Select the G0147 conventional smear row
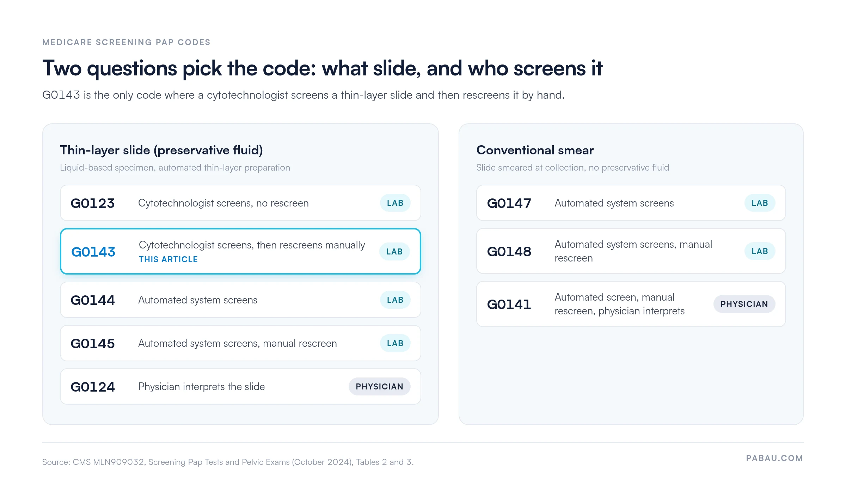This screenshot has height=504, width=846. [x=631, y=203]
